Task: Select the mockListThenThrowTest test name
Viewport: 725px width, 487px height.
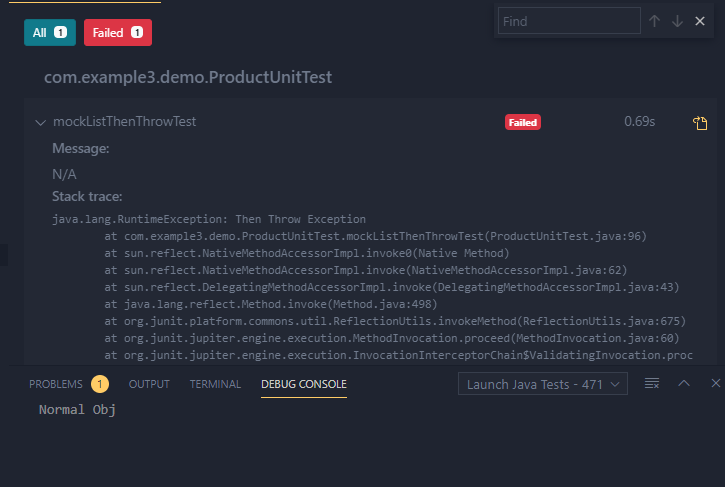Action: click(x=124, y=122)
